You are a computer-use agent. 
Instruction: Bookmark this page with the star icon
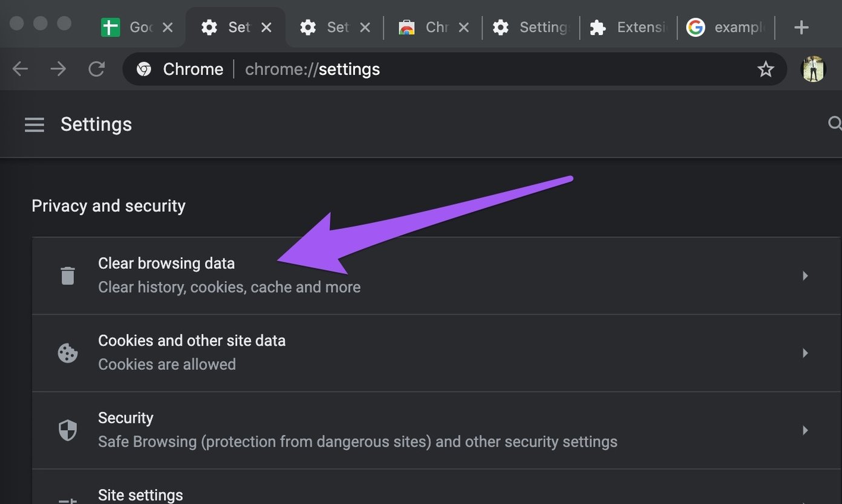point(766,69)
